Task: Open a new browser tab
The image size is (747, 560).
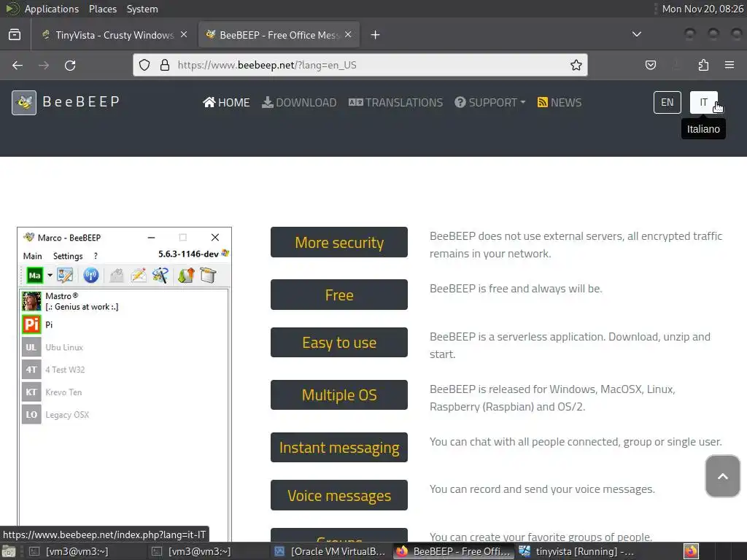Action: coord(376,35)
